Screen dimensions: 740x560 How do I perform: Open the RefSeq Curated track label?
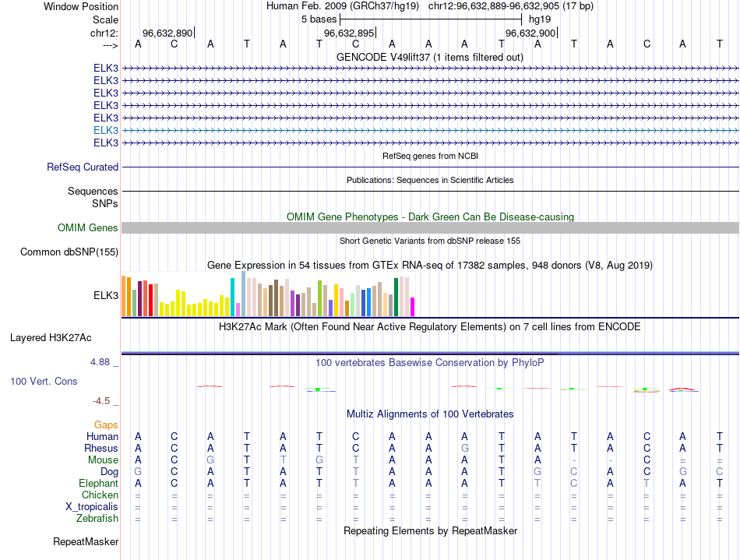(x=83, y=167)
